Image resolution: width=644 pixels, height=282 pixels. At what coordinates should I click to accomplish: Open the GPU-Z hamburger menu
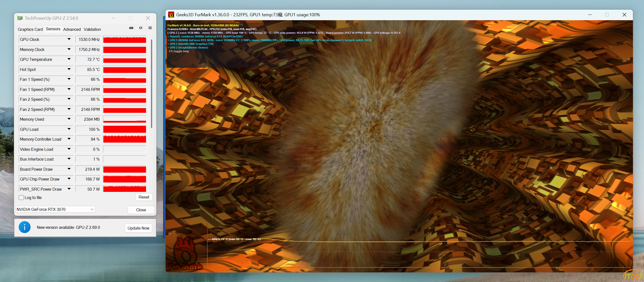(150, 28)
